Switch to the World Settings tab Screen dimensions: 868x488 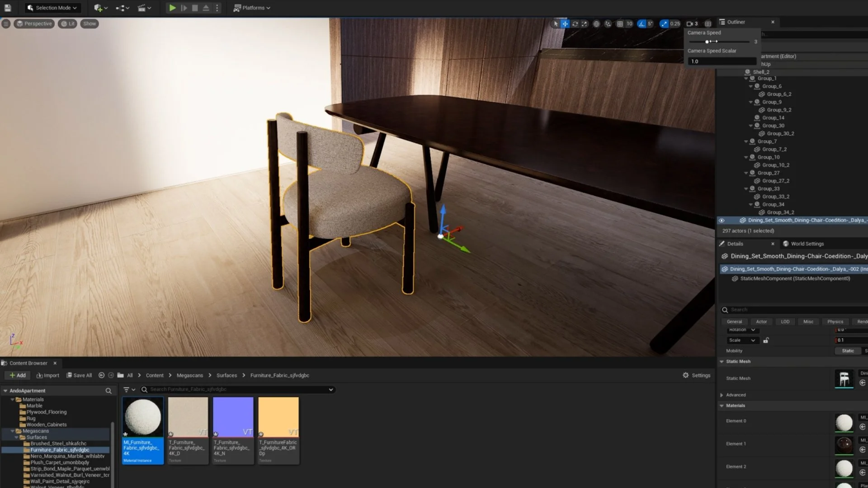click(x=807, y=244)
